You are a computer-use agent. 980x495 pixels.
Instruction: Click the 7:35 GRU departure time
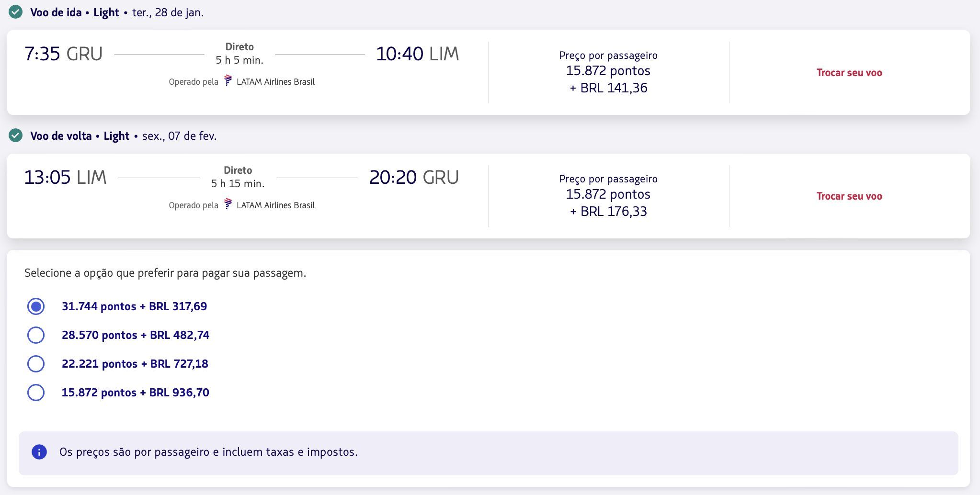(63, 54)
